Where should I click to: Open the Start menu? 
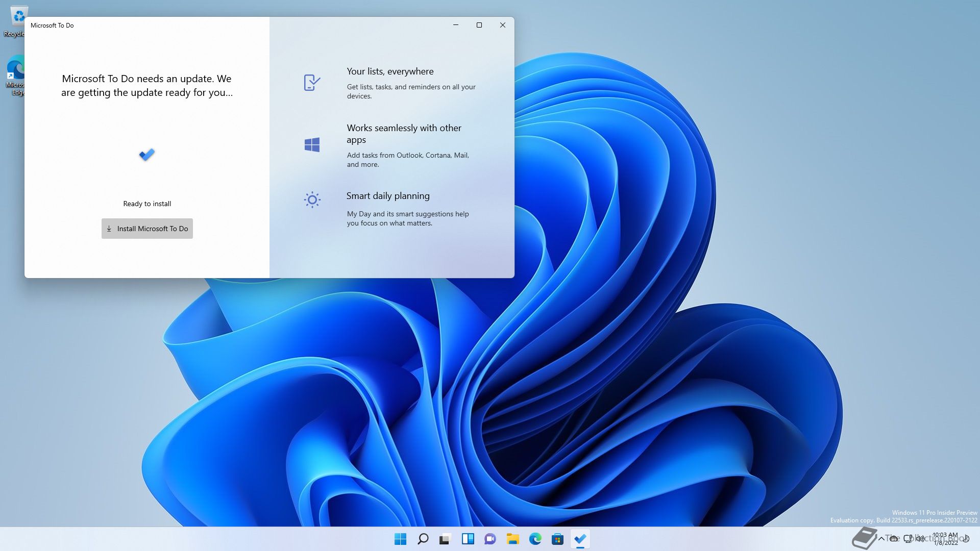click(x=401, y=539)
